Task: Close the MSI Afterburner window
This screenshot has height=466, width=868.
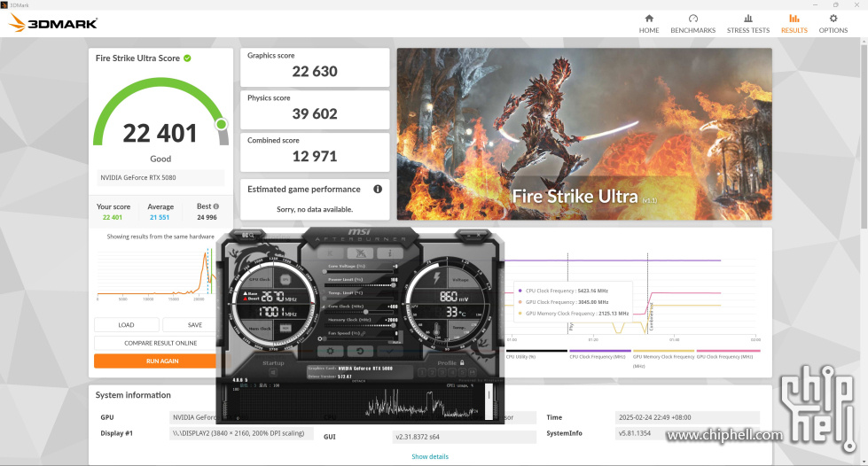Action: coord(479,235)
